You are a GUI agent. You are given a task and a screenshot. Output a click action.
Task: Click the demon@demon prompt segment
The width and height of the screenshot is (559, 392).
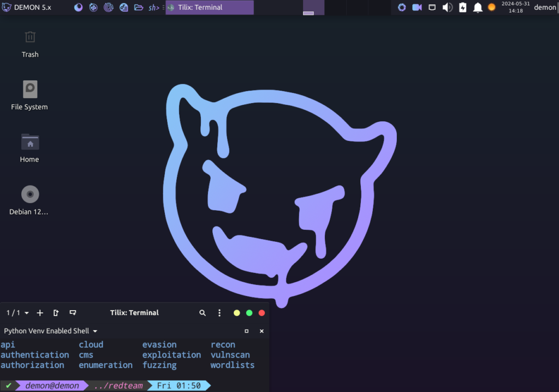pos(52,385)
